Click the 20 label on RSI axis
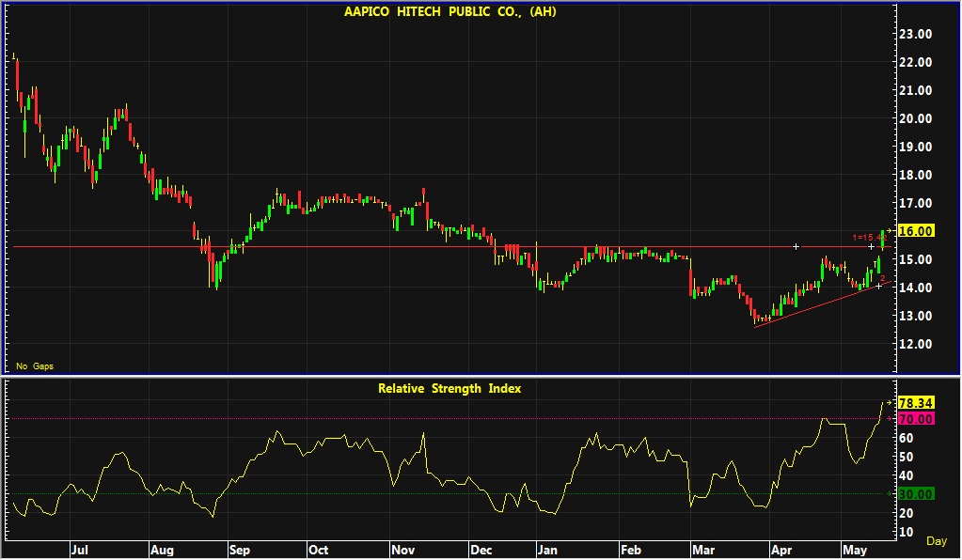Viewport: 962px width, 560px height. (x=906, y=513)
